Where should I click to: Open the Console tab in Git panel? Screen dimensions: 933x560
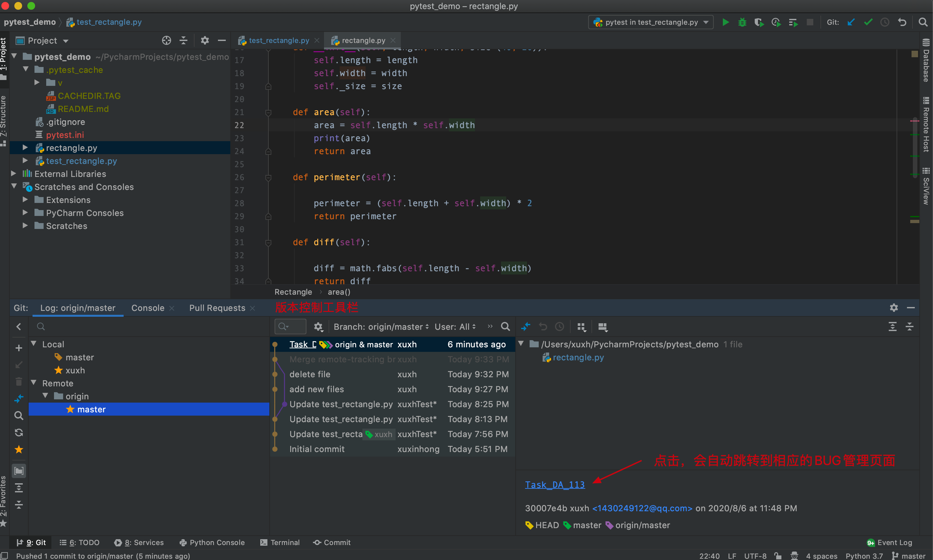[x=148, y=308]
